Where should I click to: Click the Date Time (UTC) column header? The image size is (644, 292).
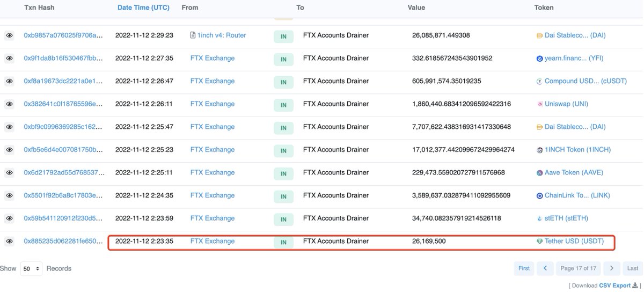pyautogui.click(x=143, y=8)
